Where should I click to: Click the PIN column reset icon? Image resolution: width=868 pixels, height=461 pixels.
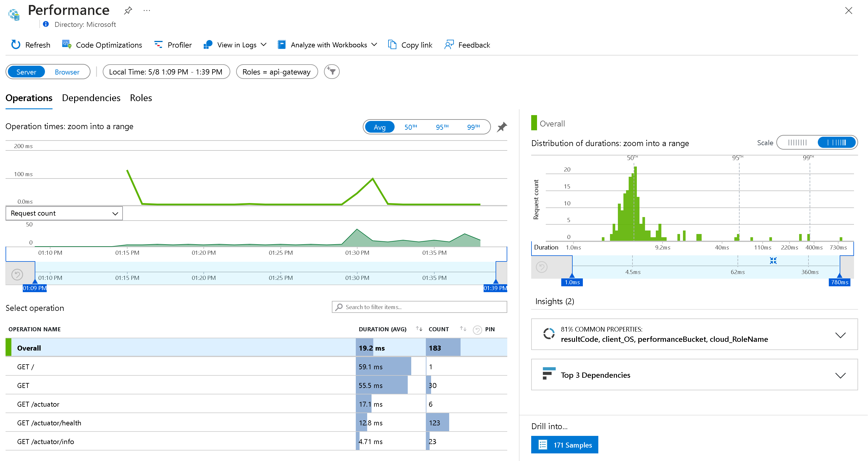(477, 330)
